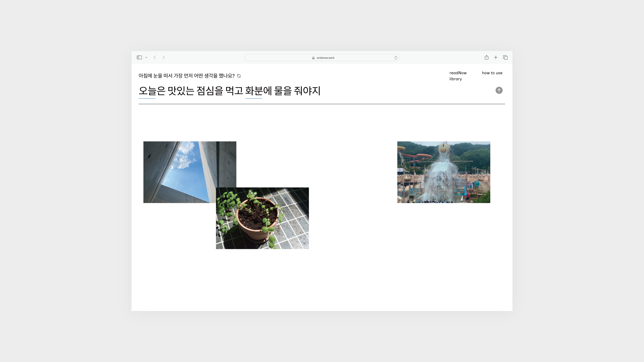The image size is (644, 362).
Task: Open the potted plant photo
Action: (262, 218)
